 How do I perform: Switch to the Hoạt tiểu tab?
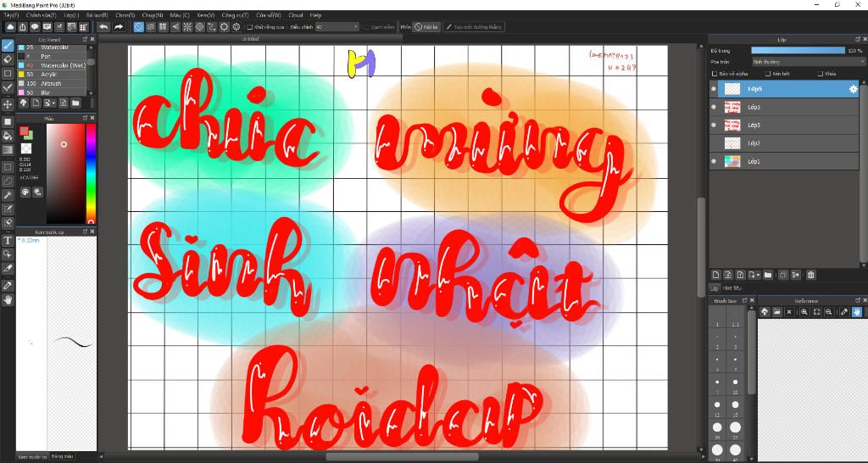[x=732, y=288]
